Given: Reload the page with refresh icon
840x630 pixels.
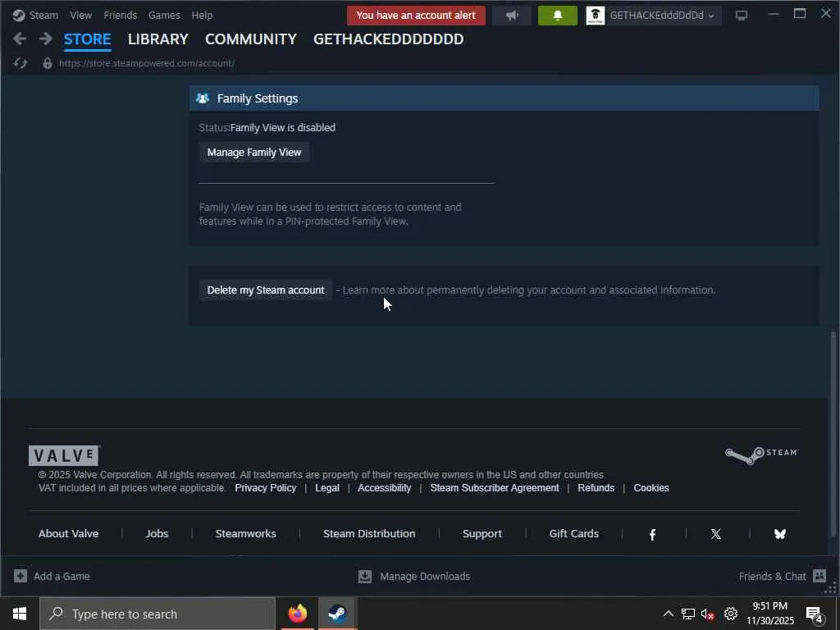Looking at the screenshot, I should tap(21, 63).
